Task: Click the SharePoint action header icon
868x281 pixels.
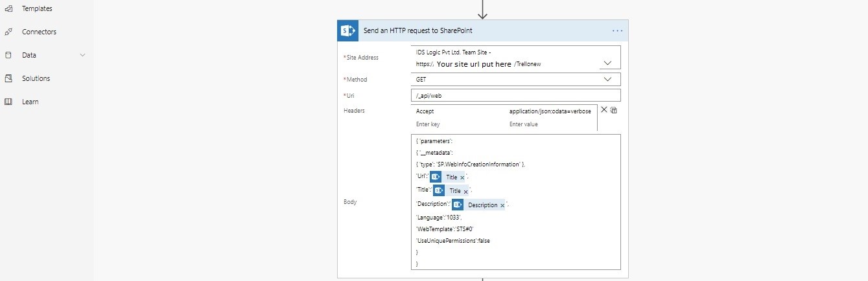Action: pyautogui.click(x=348, y=30)
